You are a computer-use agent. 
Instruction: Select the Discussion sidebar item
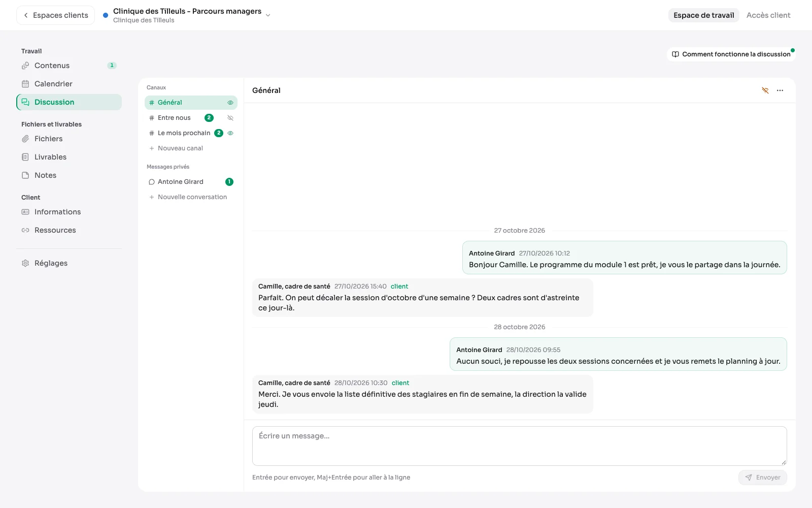pyautogui.click(x=69, y=102)
